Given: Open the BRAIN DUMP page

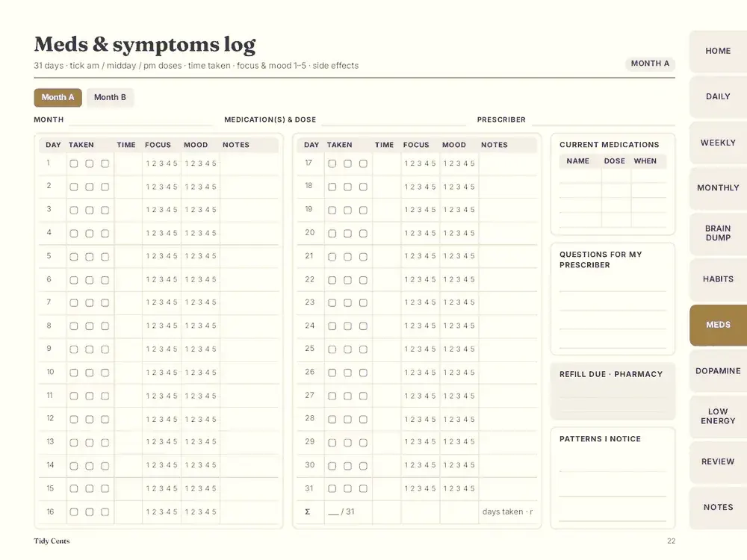Looking at the screenshot, I should click(x=718, y=233).
